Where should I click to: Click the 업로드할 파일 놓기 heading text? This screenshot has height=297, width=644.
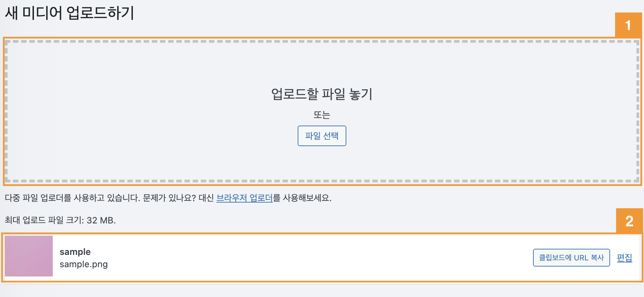point(322,94)
